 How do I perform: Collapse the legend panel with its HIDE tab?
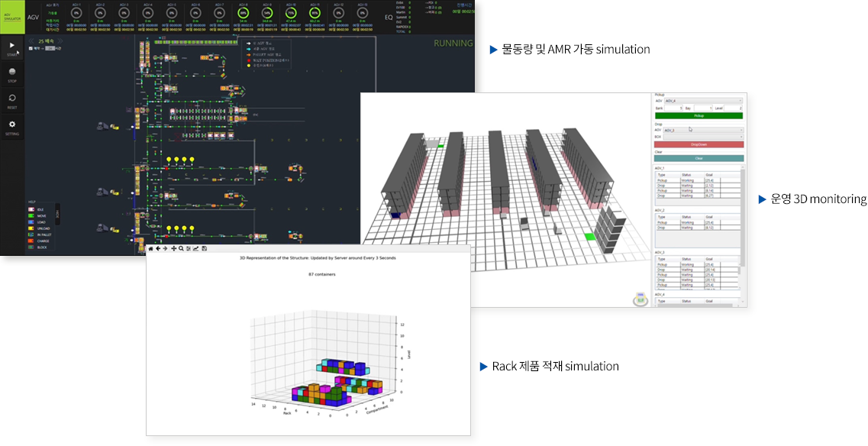click(57, 213)
